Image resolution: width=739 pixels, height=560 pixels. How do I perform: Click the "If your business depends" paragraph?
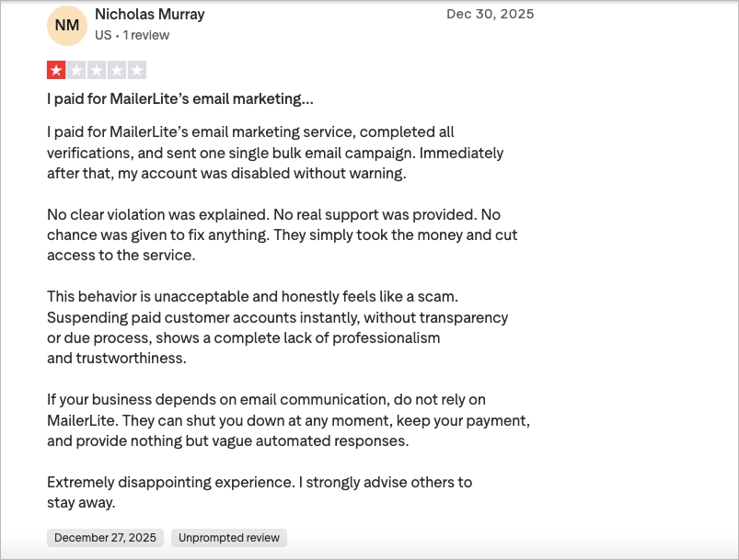click(x=288, y=420)
